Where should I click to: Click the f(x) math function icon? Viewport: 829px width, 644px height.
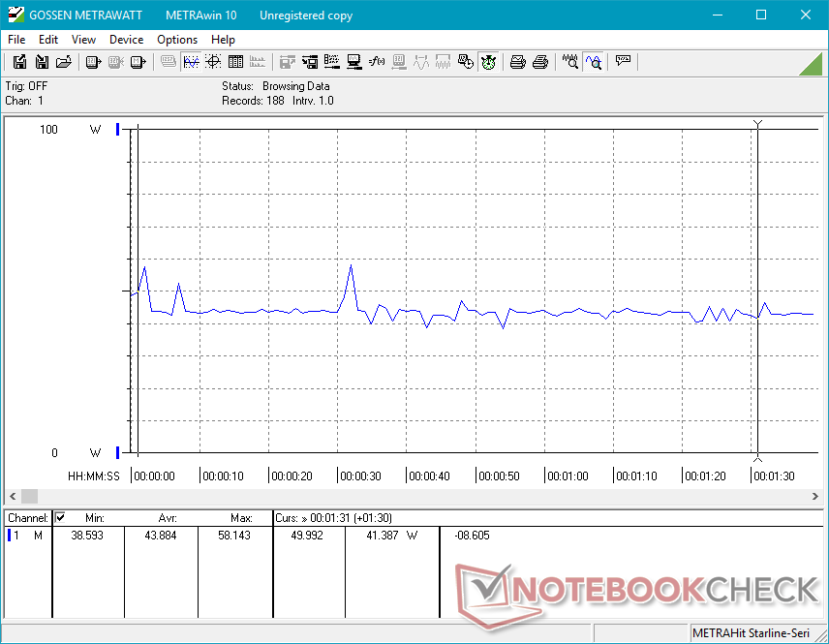[x=377, y=62]
